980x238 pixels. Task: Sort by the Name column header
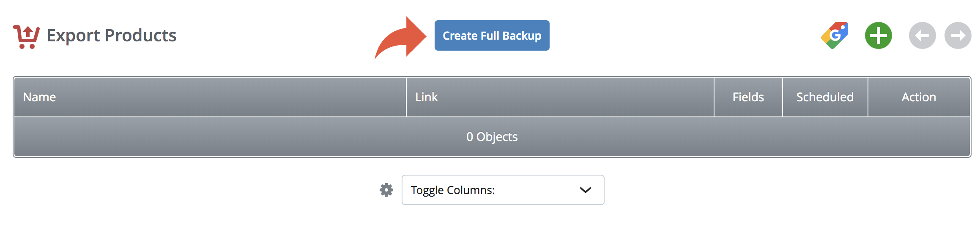(39, 97)
